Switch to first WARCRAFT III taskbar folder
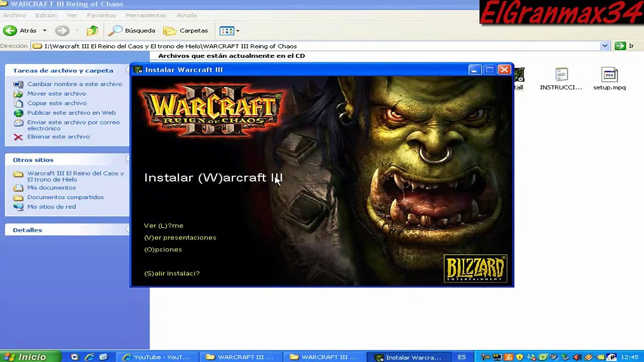Image resolution: width=644 pixels, height=362 pixels. [240, 357]
